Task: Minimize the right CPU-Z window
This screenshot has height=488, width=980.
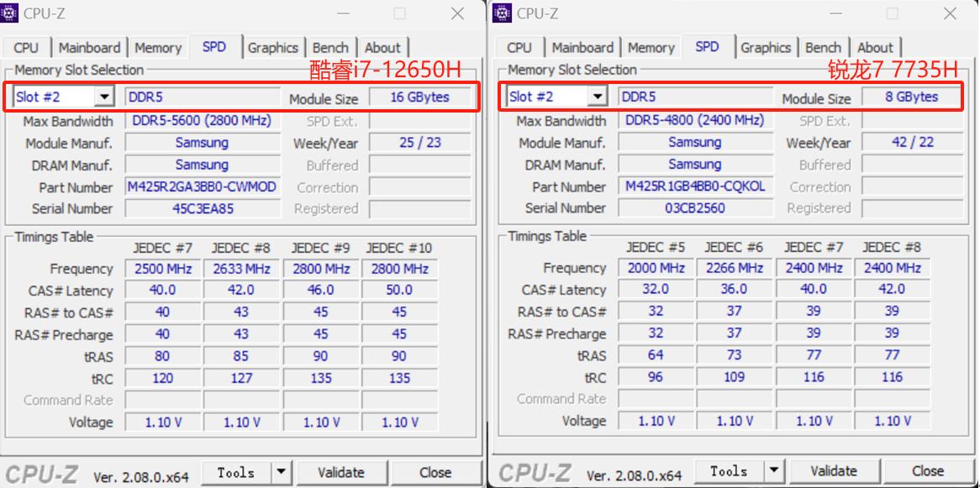Action: (x=837, y=13)
